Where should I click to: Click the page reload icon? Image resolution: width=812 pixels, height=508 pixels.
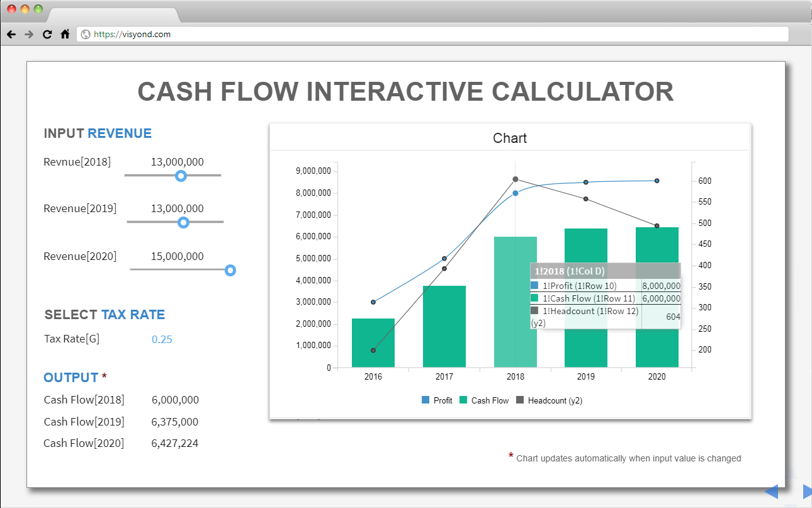[47, 34]
